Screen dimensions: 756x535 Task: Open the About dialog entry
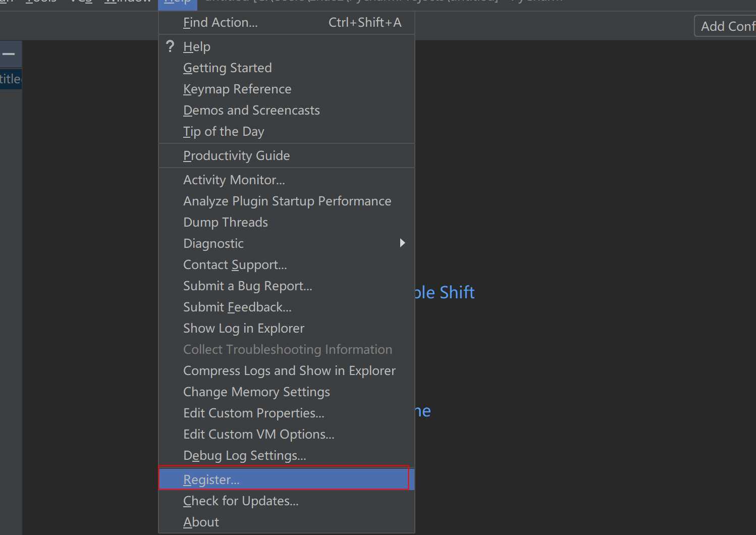(201, 522)
